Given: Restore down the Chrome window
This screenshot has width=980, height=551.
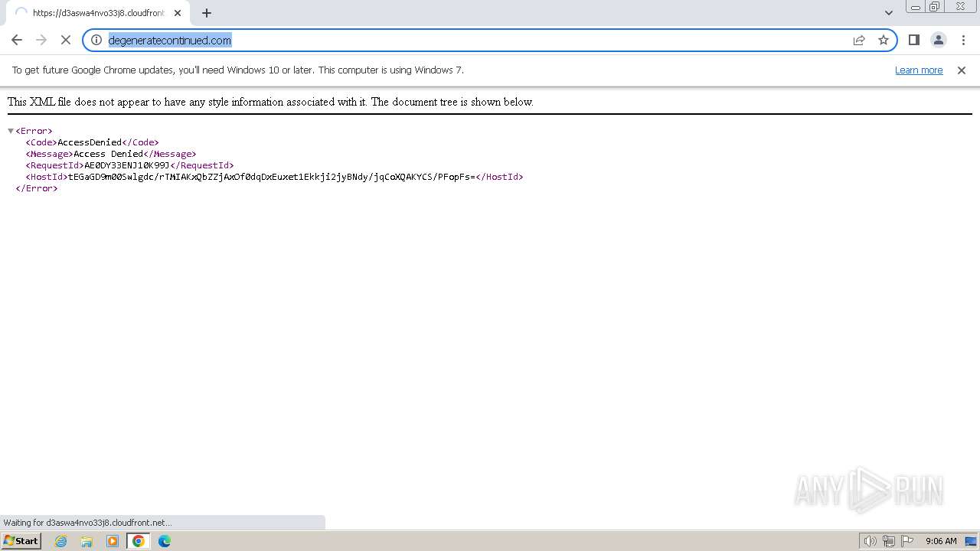Looking at the screenshot, I should coord(935,7).
